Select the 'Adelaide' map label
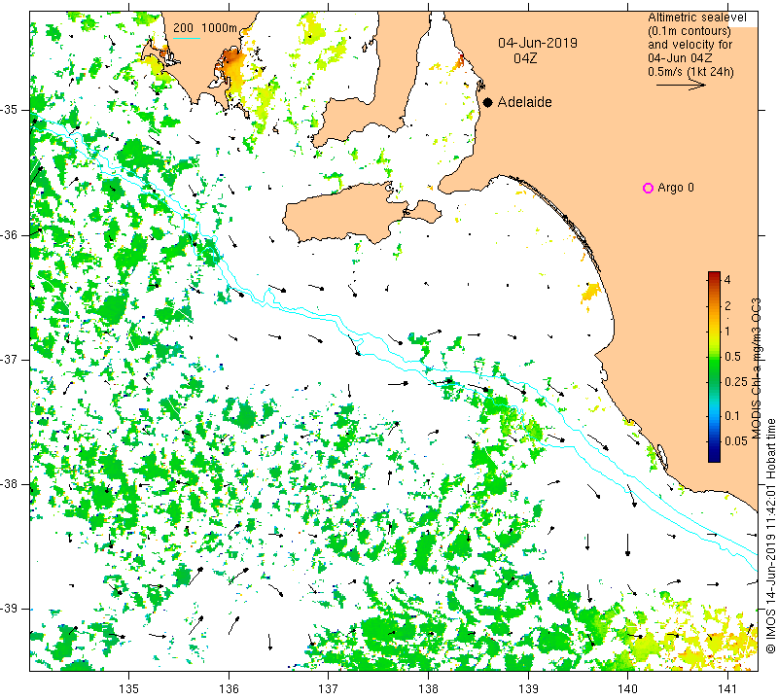 (x=524, y=102)
